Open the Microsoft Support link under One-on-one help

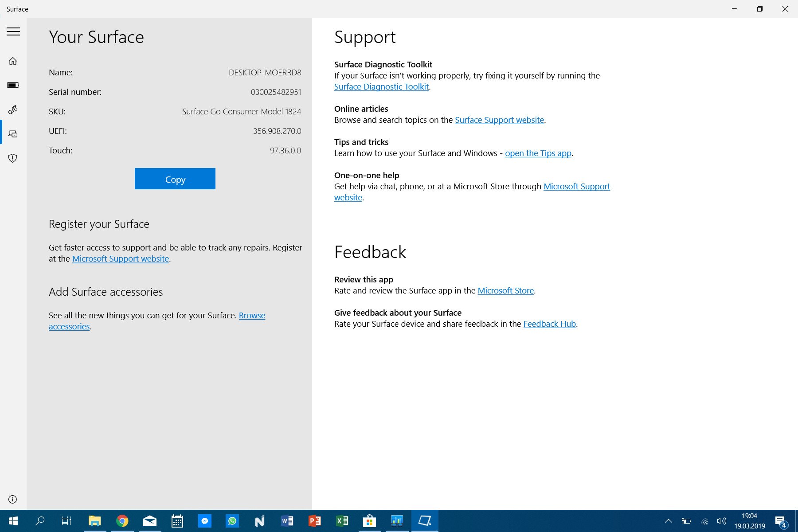577,187
